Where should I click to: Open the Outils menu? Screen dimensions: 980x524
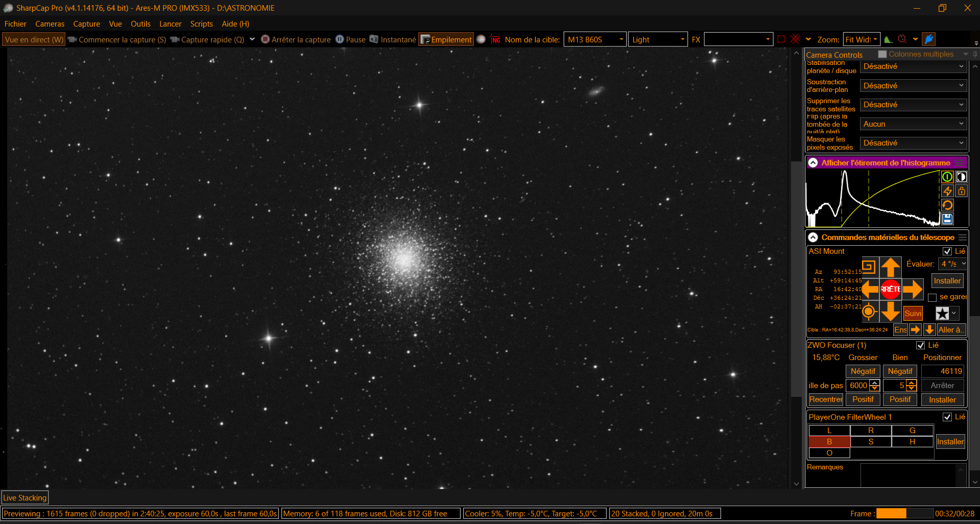(140, 24)
